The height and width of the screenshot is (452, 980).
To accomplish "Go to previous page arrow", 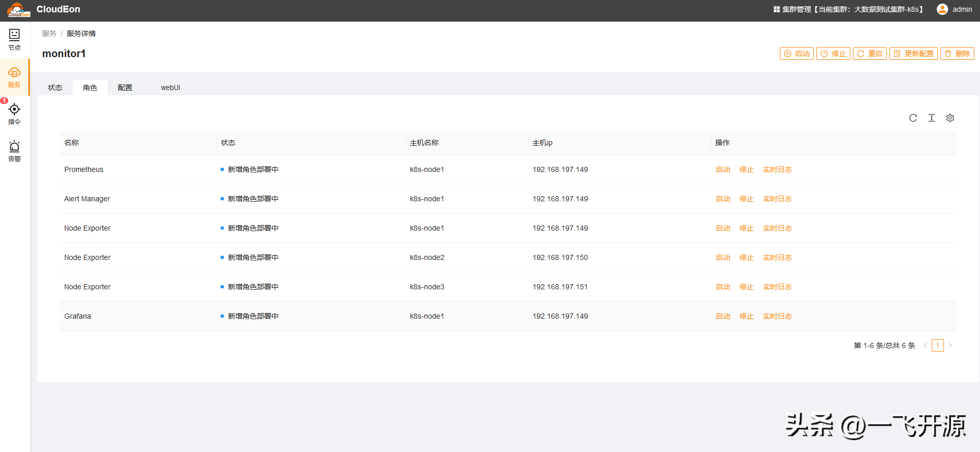I will point(925,345).
